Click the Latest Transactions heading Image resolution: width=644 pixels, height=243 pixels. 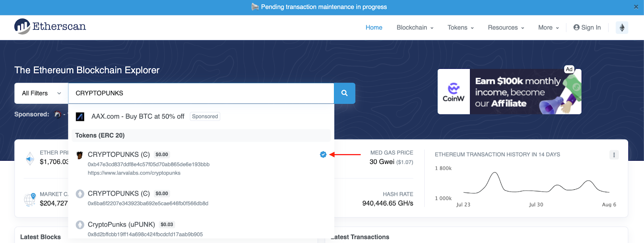click(360, 237)
